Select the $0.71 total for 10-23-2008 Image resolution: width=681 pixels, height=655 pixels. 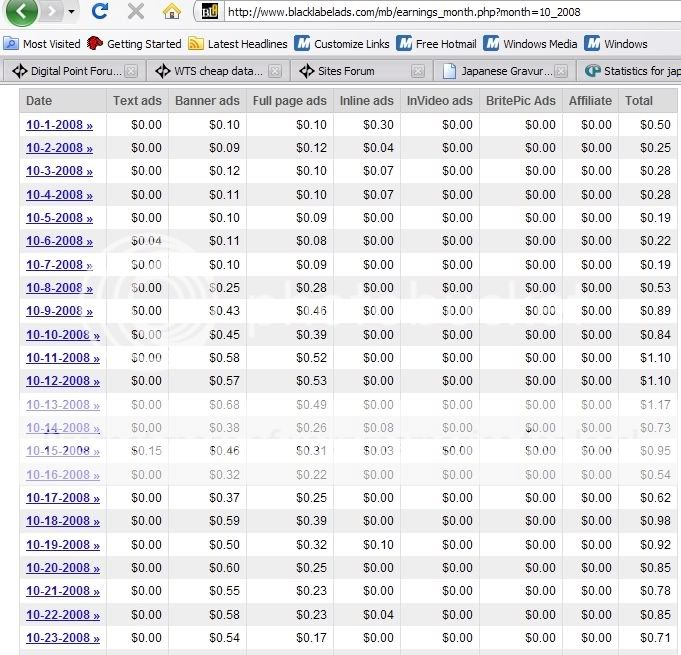pyautogui.click(x=655, y=638)
